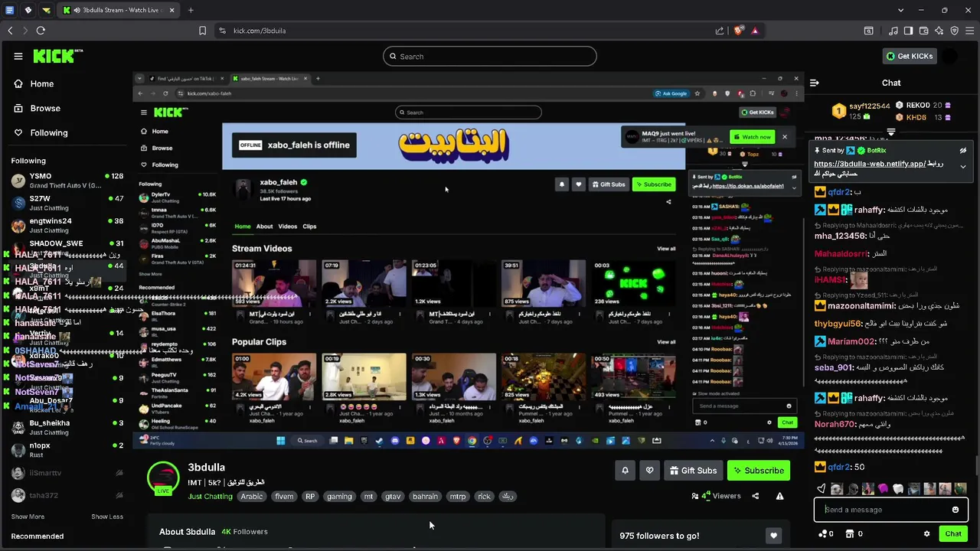The image size is (980, 551).
Task: Open the browser main menu icon
Action: click(969, 31)
